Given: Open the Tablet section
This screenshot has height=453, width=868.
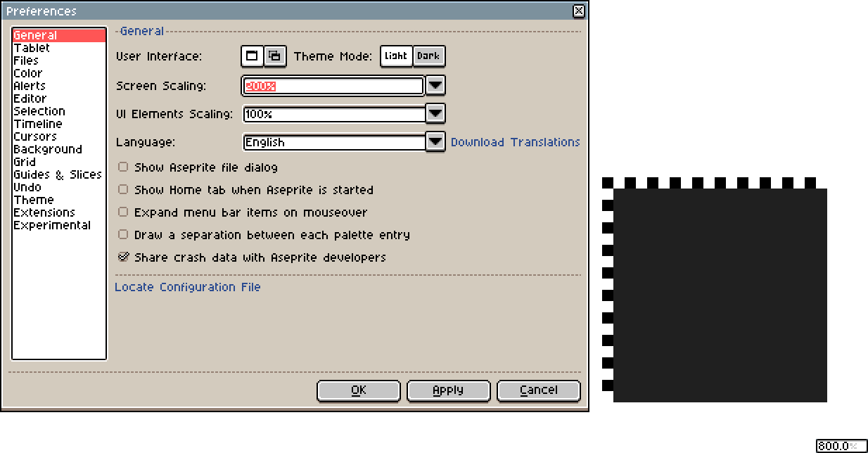Looking at the screenshot, I should click(x=59, y=48).
